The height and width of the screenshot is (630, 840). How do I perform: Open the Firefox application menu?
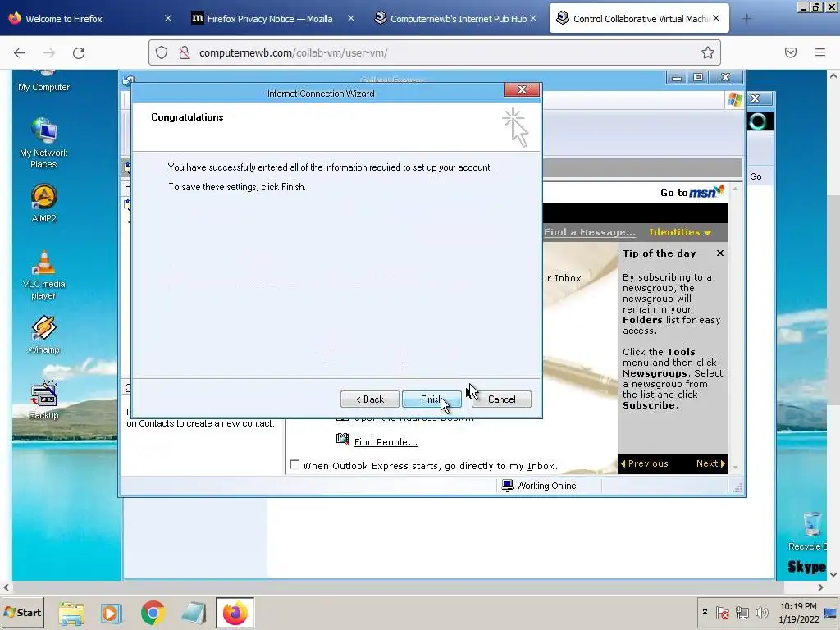(x=819, y=52)
